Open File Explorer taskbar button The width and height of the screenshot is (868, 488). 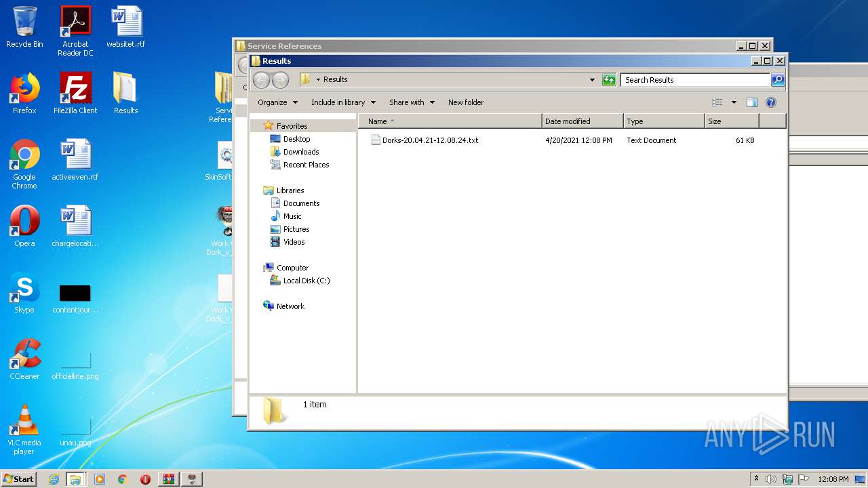75,479
